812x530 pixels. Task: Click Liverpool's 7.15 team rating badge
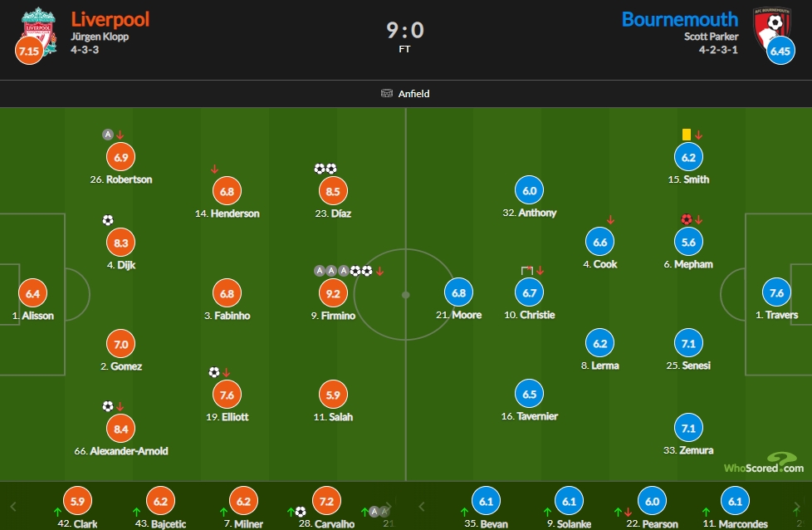point(28,52)
